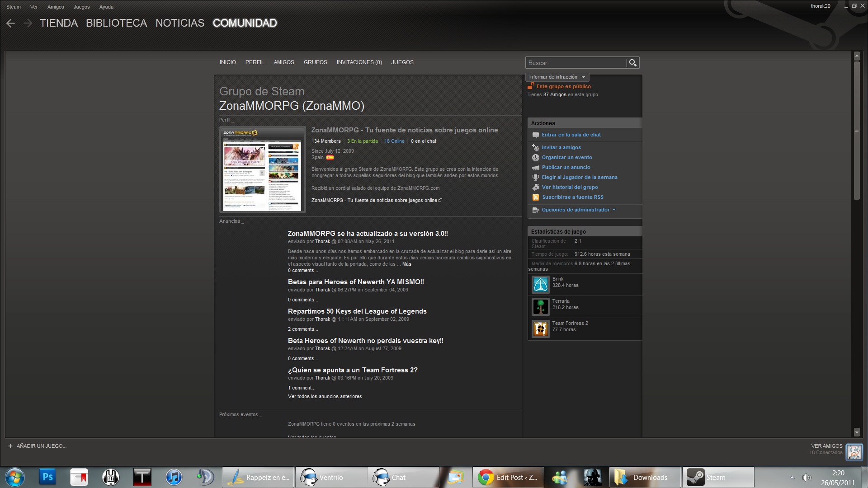
Task: Open the Amigos menu
Action: pyautogui.click(x=56, y=7)
